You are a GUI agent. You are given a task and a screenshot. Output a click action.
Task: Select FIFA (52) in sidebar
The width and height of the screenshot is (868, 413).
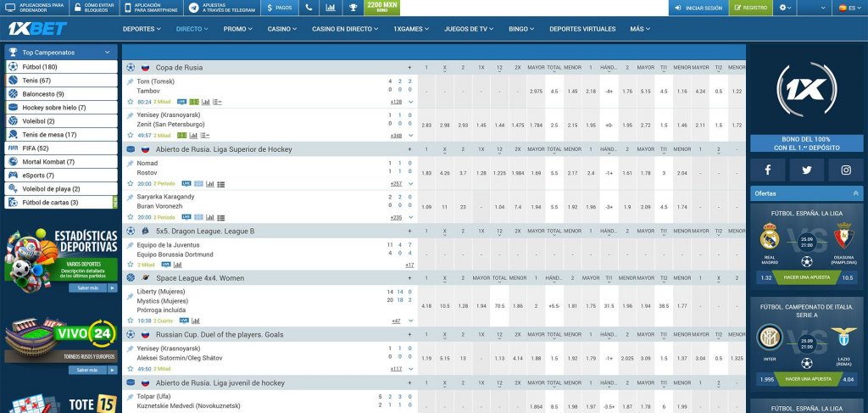click(x=61, y=148)
